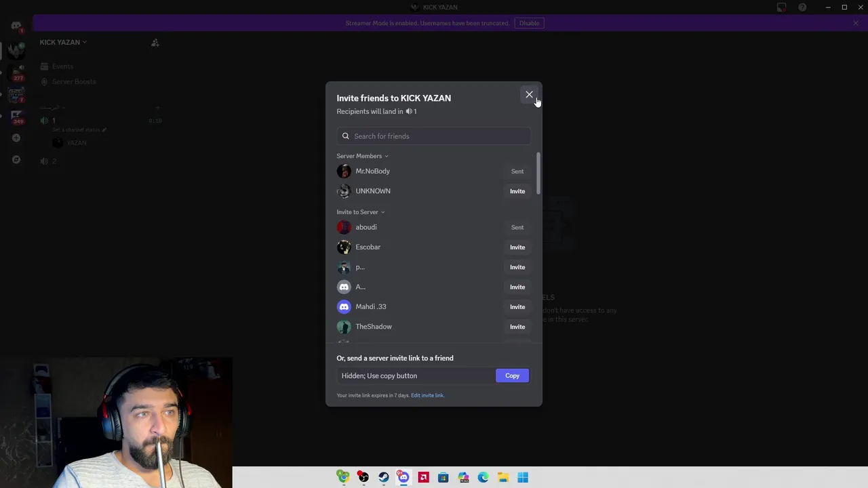This screenshot has height=488, width=868.
Task: Open Microsoft Edge from the taskbar
Action: (483, 478)
